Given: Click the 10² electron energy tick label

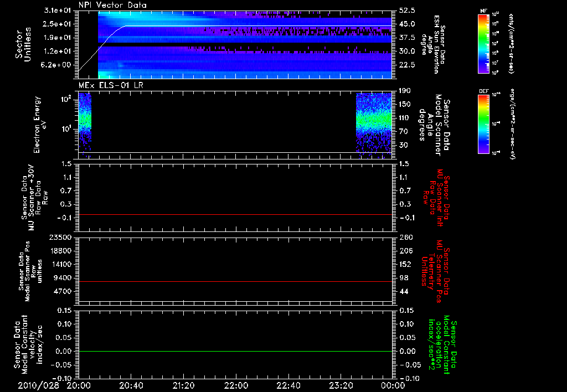Looking at the screenshot, I should (66, 99).
